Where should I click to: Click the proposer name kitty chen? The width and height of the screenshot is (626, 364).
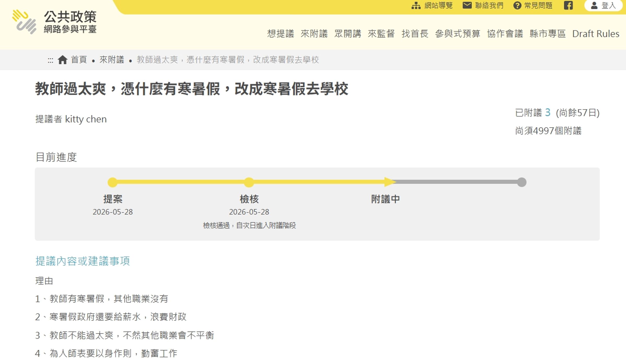86,119
